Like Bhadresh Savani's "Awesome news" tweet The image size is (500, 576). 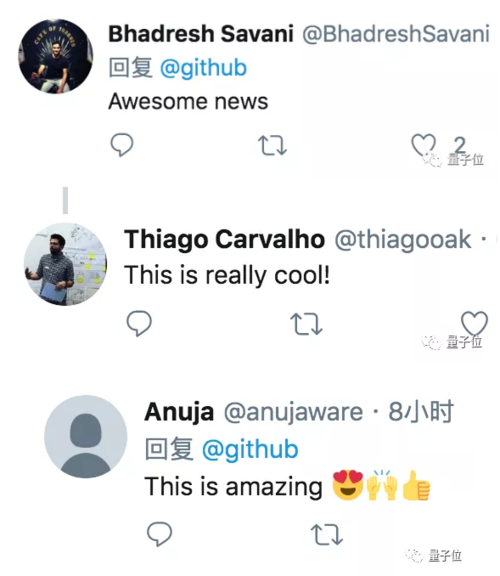[423, 145]
